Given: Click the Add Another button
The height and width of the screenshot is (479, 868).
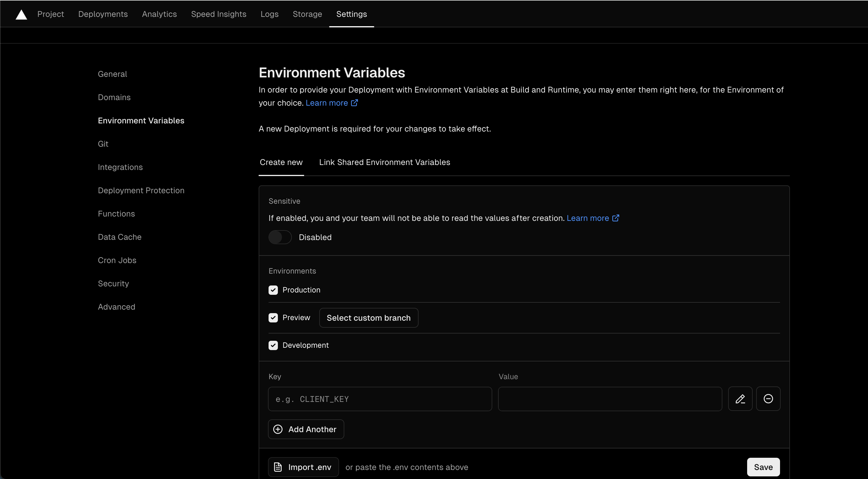Looking at the screenshot, I should coord(306,429).
